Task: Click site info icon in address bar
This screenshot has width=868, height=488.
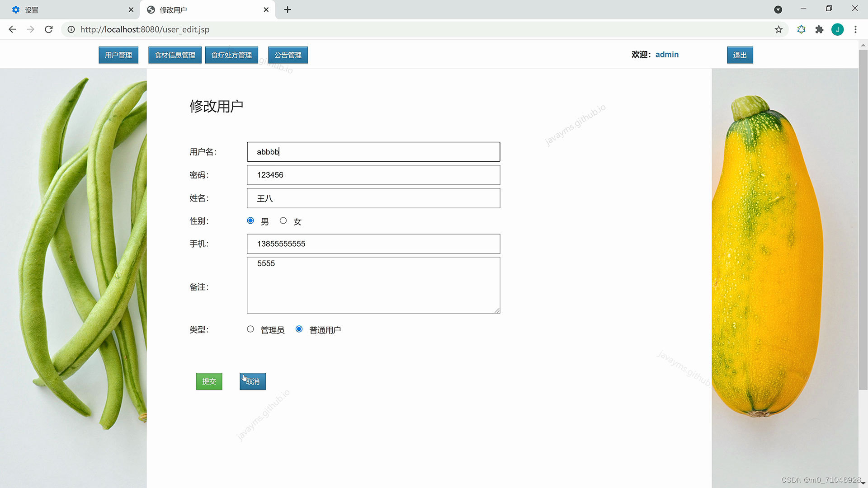Action: [x=71, y=29]
